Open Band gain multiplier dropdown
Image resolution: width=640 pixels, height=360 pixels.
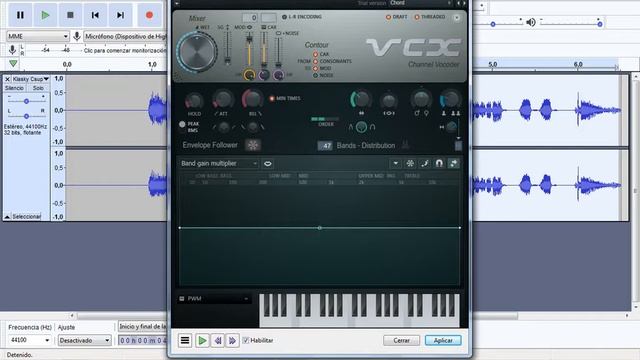pyautogui.click(x=219, y=163)
